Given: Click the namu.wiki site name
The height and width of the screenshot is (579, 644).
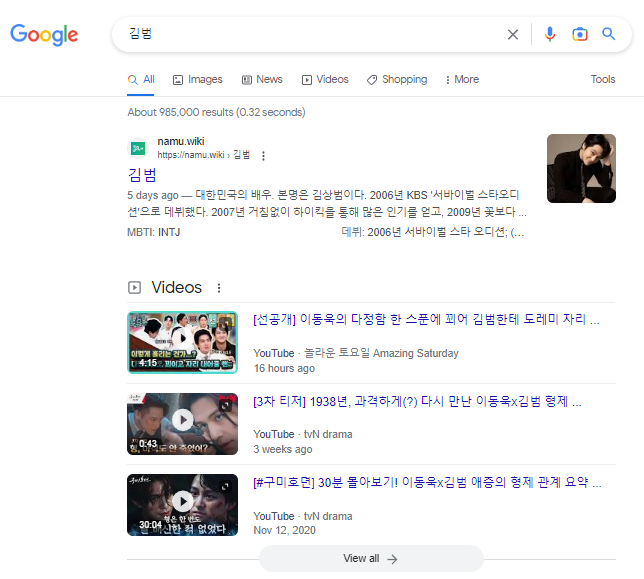Looking at the screenshot, I should coord(181,141).
